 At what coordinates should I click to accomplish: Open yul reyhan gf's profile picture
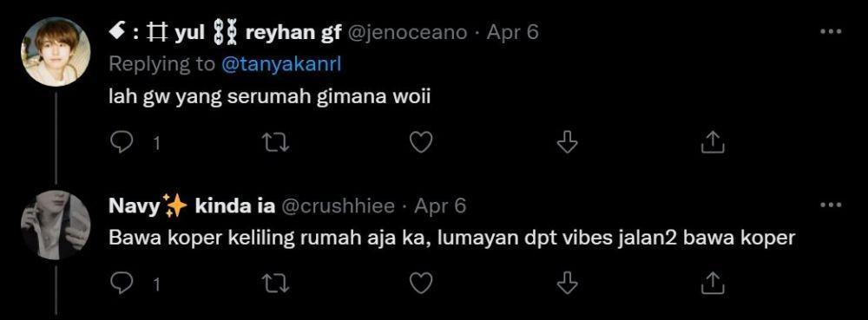56,51
